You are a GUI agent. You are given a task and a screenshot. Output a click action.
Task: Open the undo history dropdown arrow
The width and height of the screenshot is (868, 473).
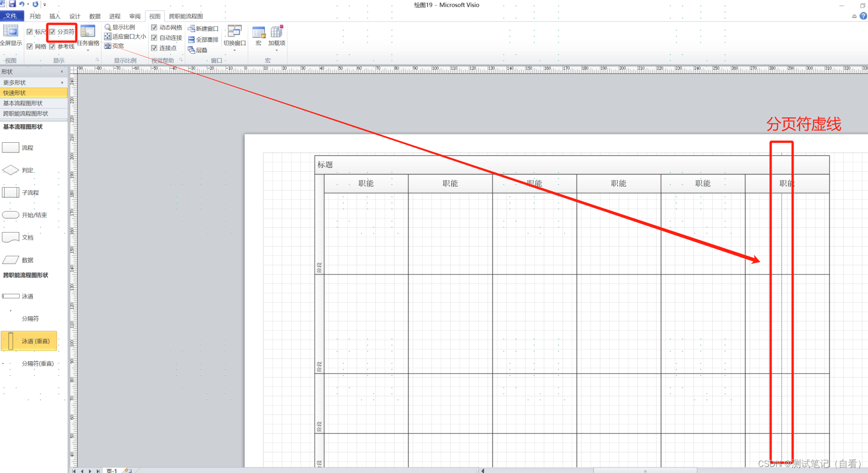[x=28, y=4]
